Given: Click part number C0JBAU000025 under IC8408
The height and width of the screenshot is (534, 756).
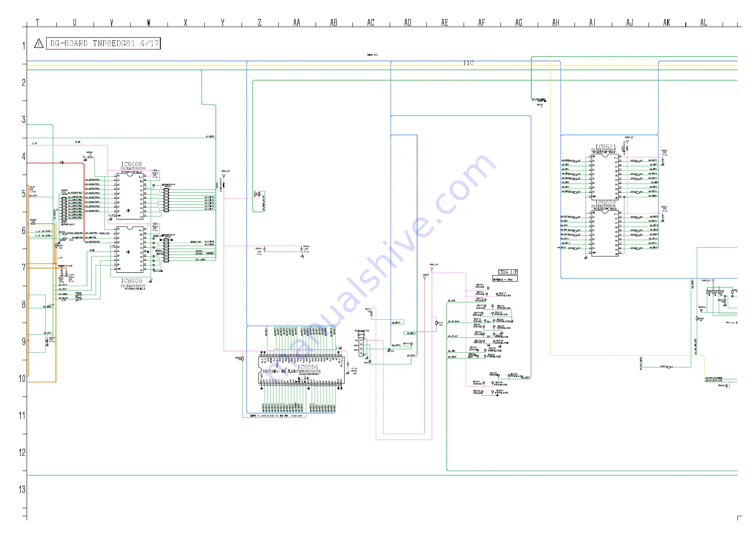Looking at the screenshot, I should click(x=133, y=169).
